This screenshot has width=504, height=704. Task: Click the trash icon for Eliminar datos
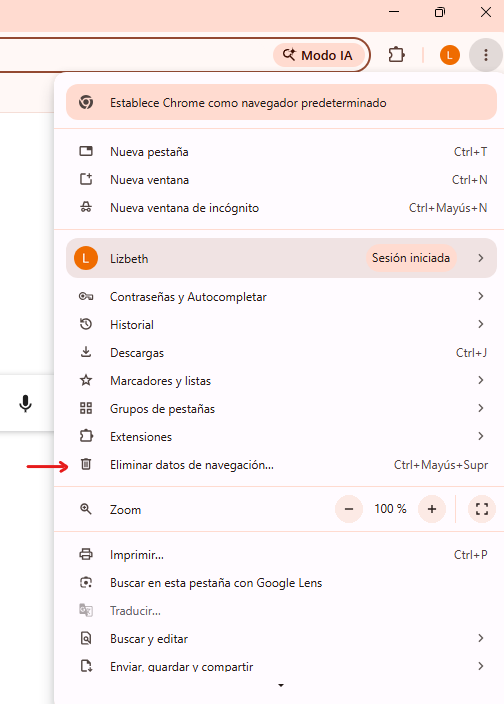tap(86, 464)
